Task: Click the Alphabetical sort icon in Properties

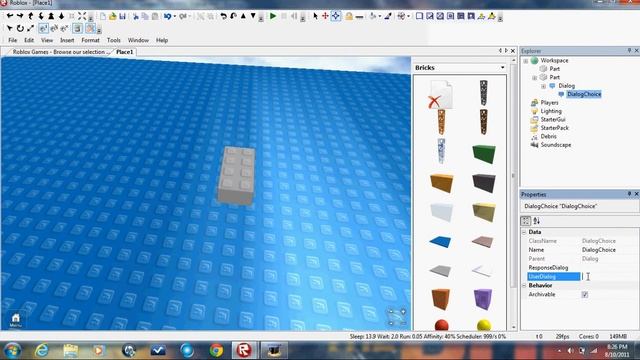Action: (536, 221)
